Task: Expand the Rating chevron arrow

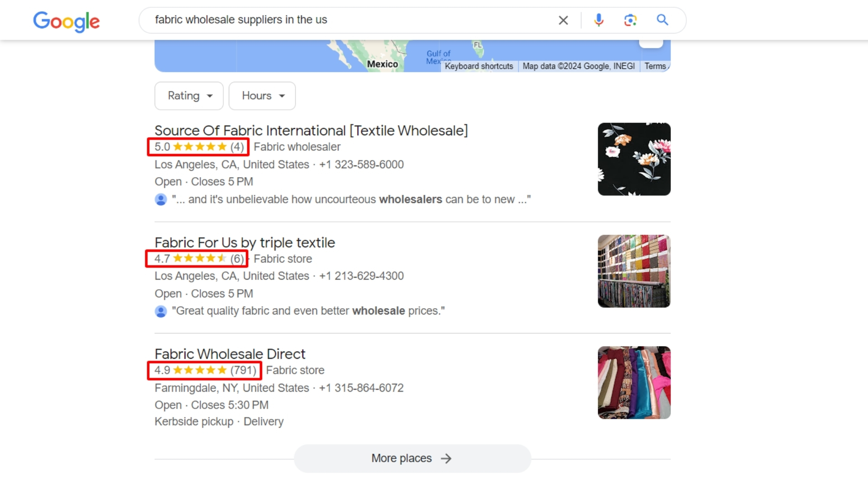Action: click(210, 96)
